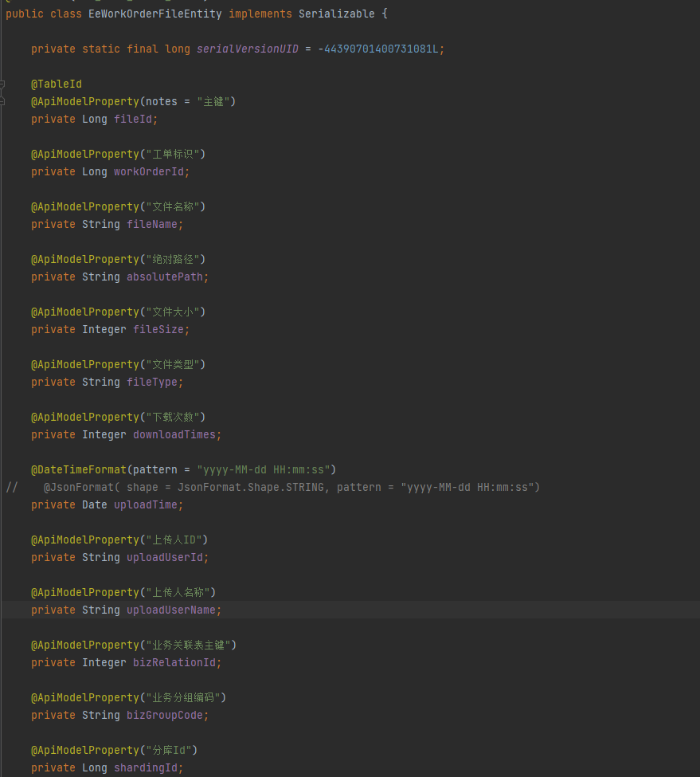
Task: Click the uploadTime field name
Action: coord(146,505)
